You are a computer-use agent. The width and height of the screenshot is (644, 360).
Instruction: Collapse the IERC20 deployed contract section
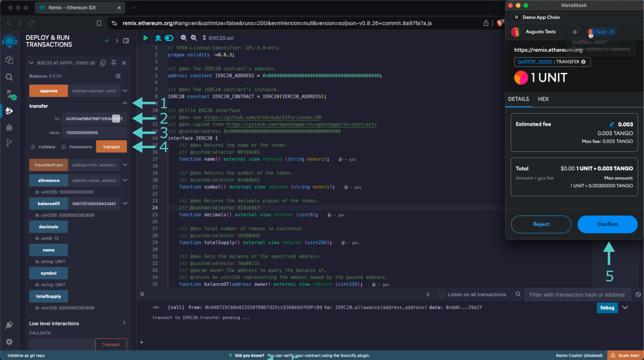point(31,63)
